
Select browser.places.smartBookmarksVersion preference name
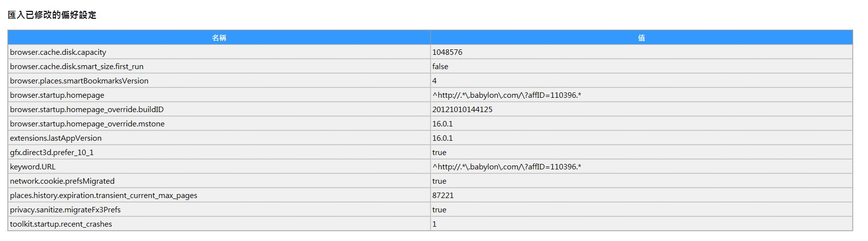pos(79,81)
